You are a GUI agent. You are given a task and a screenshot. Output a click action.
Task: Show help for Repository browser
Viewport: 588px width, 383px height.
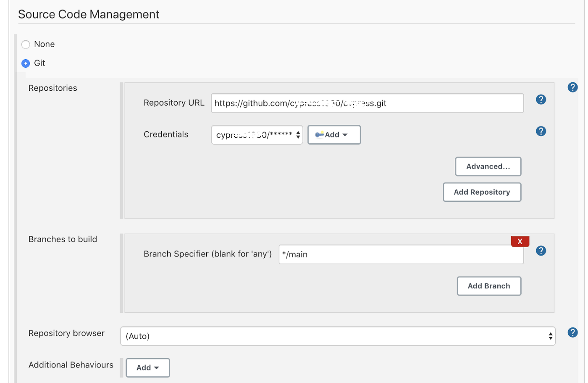coord(572,333)
